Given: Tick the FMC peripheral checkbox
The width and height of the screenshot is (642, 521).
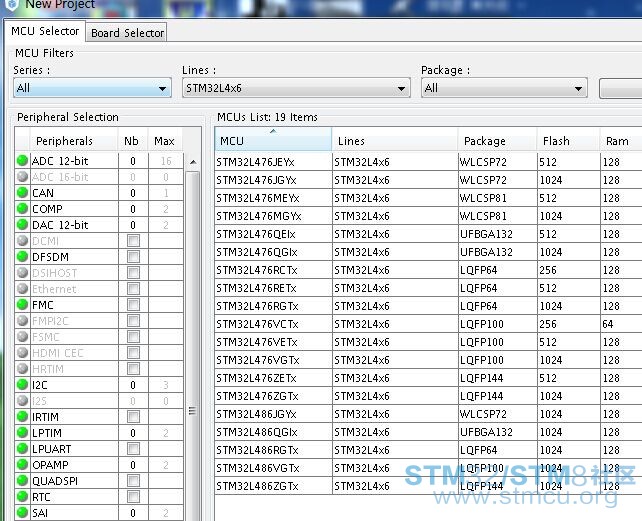Looking at the screenshot, I should 133,305.
